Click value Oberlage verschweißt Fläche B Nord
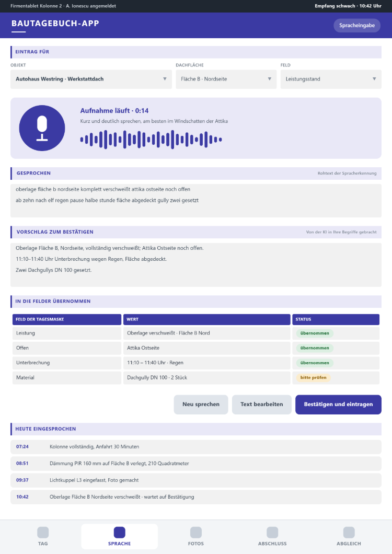The width and height of the screenshot is (392, 554). click(x=207, y=333)
